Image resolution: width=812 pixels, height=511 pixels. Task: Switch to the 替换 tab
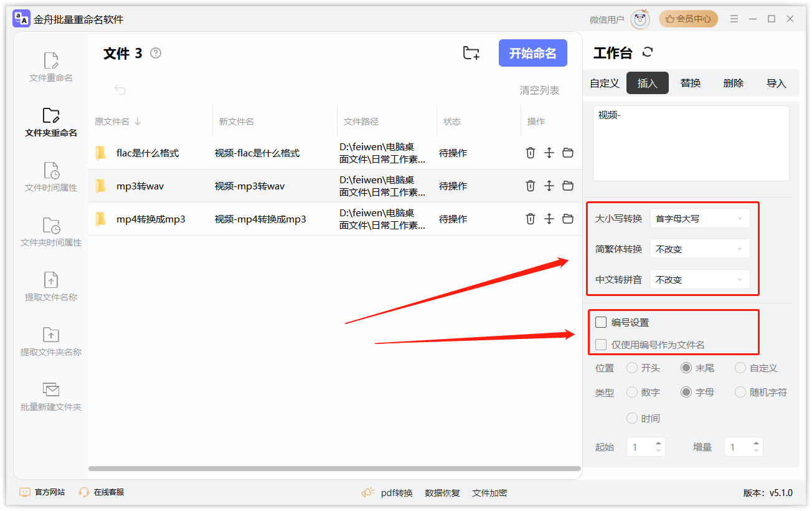pyautogui.click(x=690, y=82)
